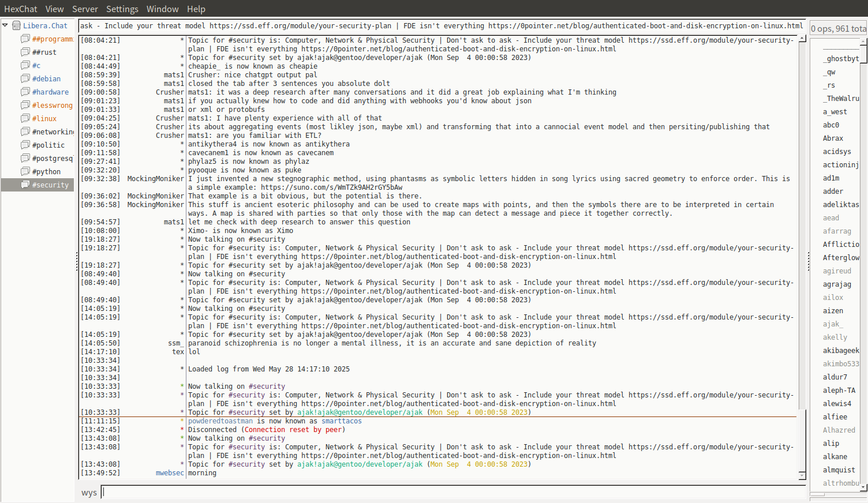
Task: Click the channel icon next to #politic
Action: coord(25,145)
